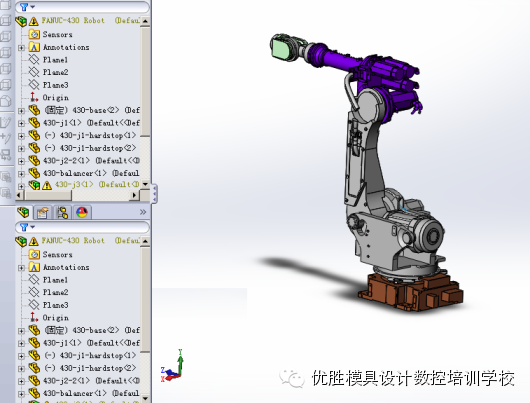The image size is (530, 403).
Task: Click 430-j1-hardstop<2> part icon in upper tree
Action: tap(34, 148)
